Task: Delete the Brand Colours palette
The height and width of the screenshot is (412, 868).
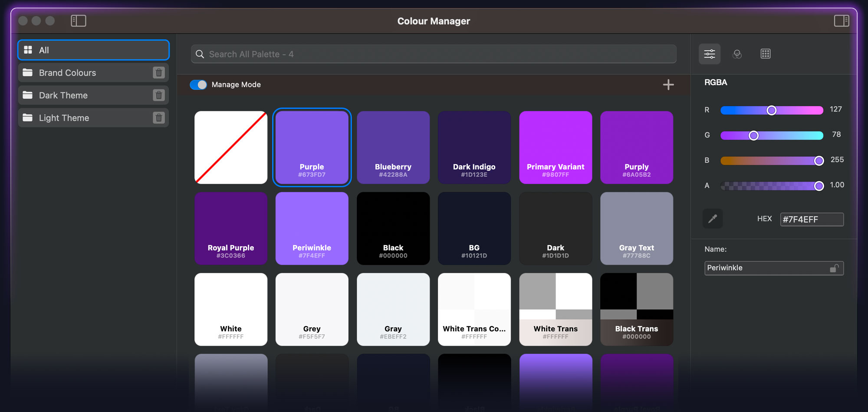Action: 159,72
